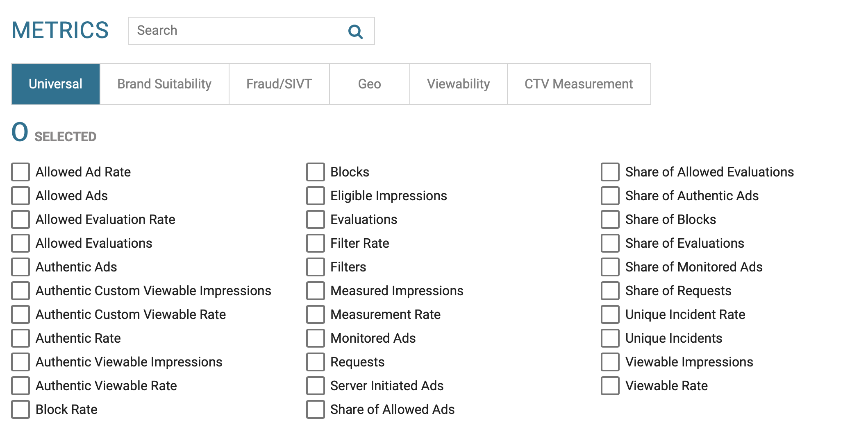Go to the Geo tab

(369, 84)
